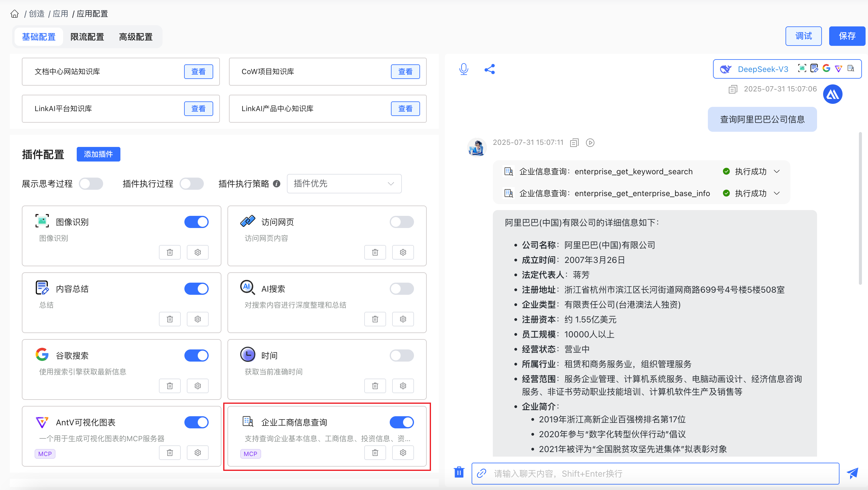Disable the 图像识别 plugin toggle
The width and height of the screenshot is (868, 490).
tap(197, 222)
